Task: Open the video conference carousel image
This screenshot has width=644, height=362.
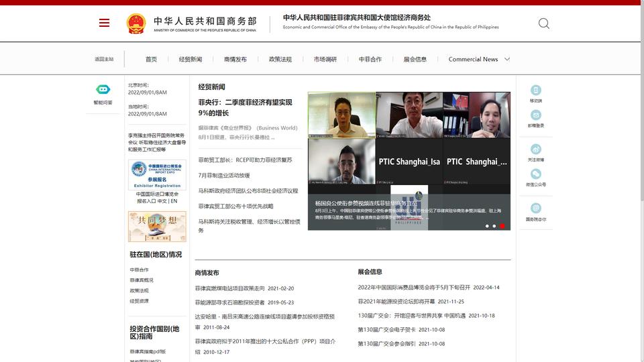Action: 409,161
